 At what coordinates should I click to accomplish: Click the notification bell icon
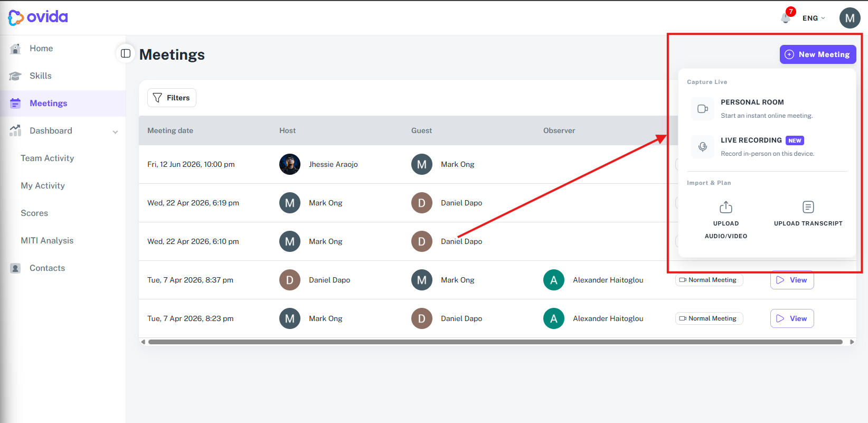click(786, 18)
